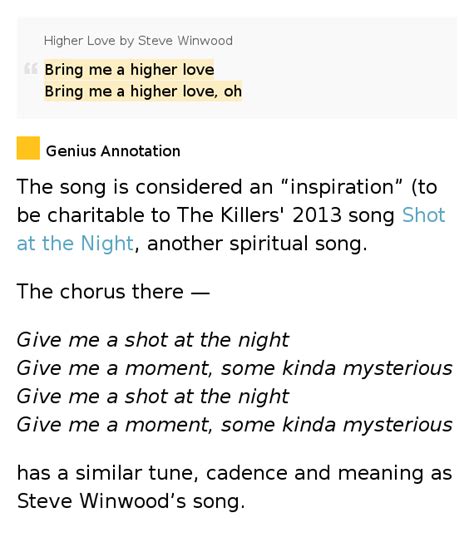Click the "Genius Annotation" label
Image resolution: width=474 pixels, height=552 pixels.
[113, 151]
